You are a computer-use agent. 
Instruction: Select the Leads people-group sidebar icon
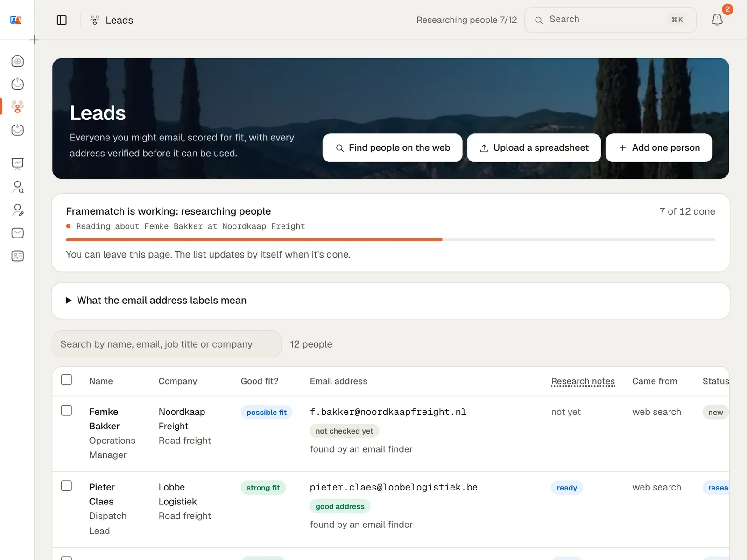tap(18, 107)
